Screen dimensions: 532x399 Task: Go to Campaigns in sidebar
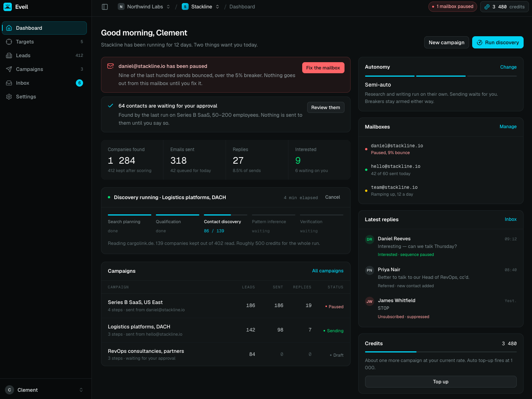[44, 69]
